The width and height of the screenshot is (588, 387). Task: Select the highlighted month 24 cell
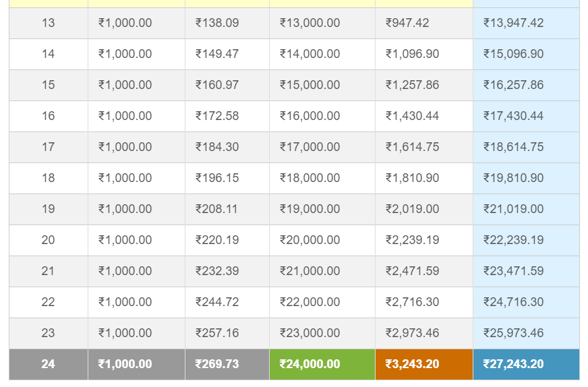pyautogui.click(x=49, y=365)
